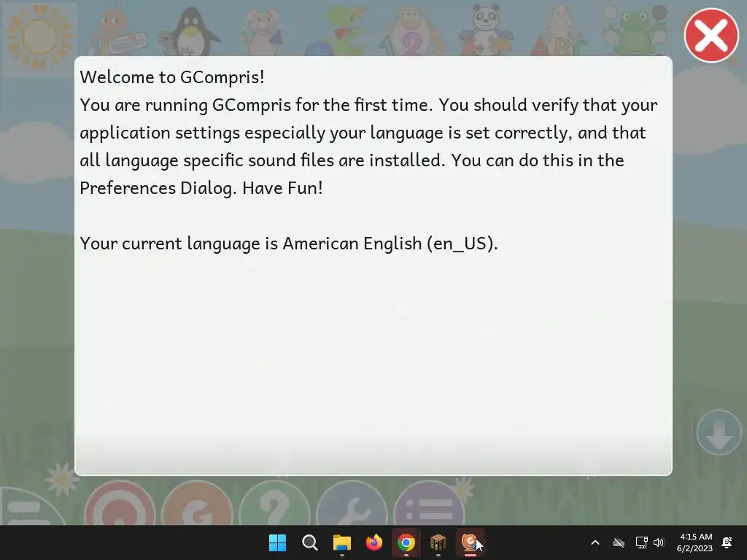Select the cat with keyboard category
Screen dimensions: 747x560
[118, 31]
